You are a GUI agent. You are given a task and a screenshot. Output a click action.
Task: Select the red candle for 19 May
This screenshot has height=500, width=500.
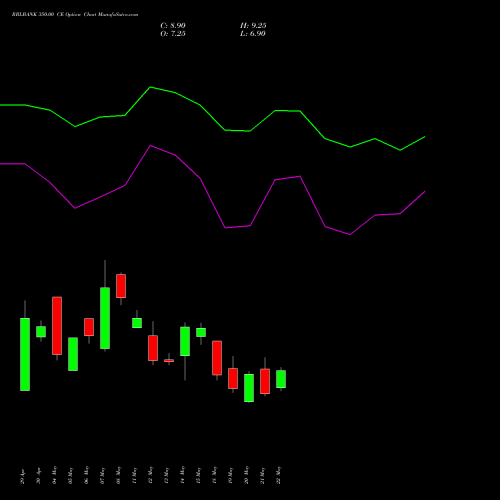point(233,378)
